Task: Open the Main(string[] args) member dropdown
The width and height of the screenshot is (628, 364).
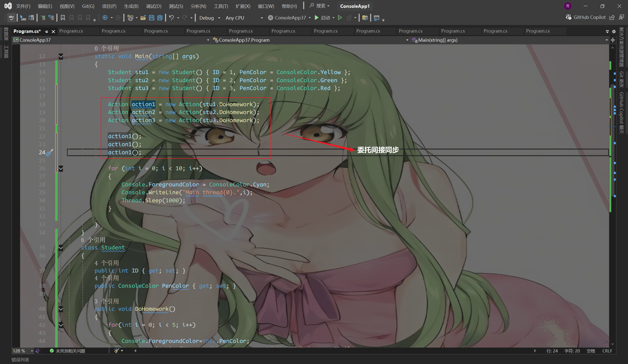Action: 510,40
